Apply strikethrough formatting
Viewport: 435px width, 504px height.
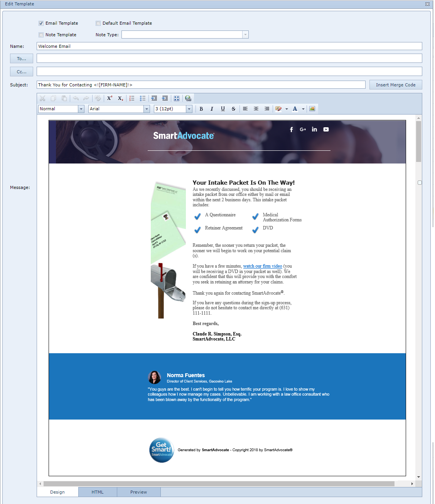(x=233, y=109)
